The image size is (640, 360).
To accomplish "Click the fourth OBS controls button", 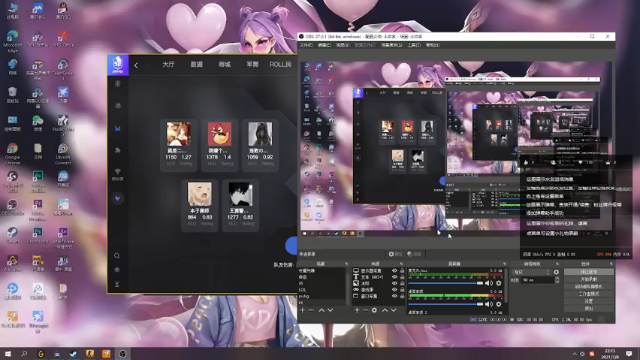I will (x=589, y=294).
